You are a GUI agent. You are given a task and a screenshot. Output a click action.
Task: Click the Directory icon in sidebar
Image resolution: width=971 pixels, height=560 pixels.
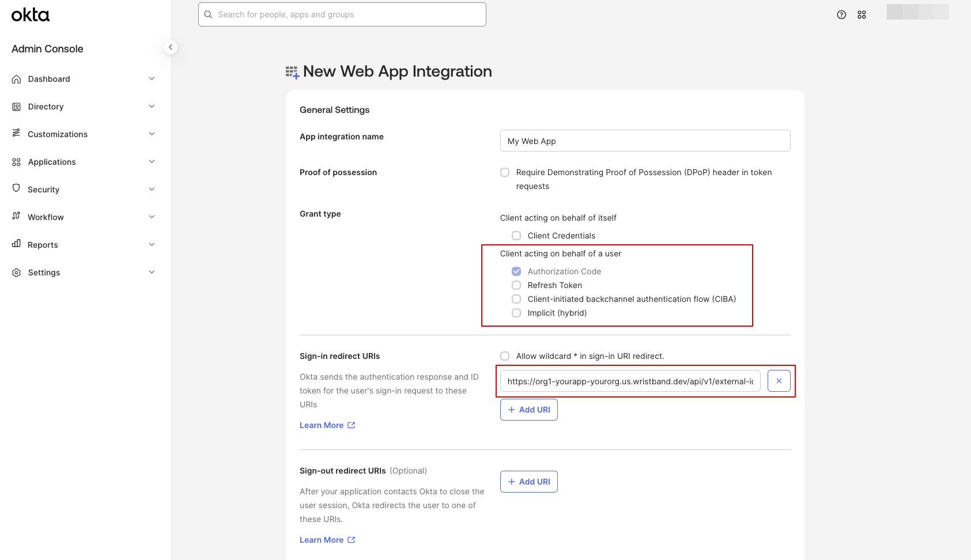[16, 107]
